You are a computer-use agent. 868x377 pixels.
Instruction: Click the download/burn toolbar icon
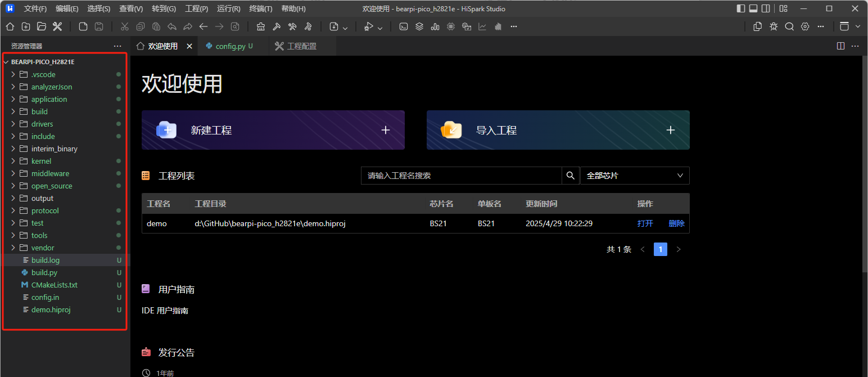coord(334,26)
